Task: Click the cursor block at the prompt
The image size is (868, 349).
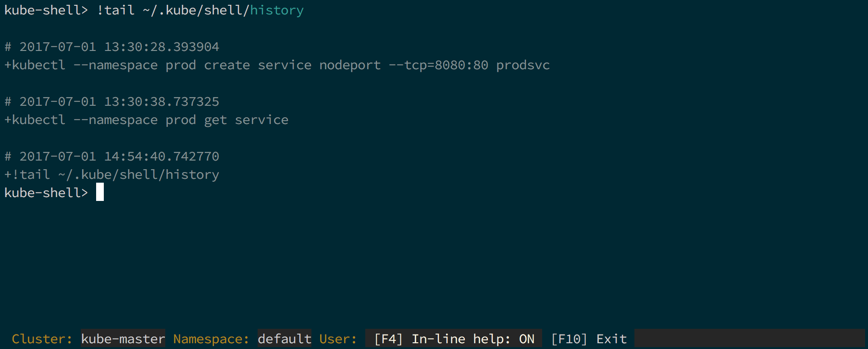Action: 100,192
